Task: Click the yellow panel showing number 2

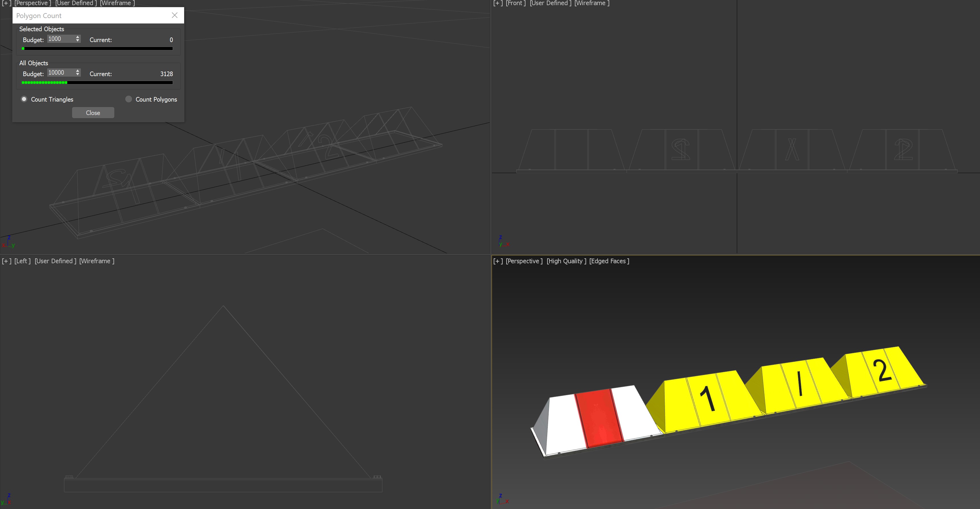Action: coord(882,371)
